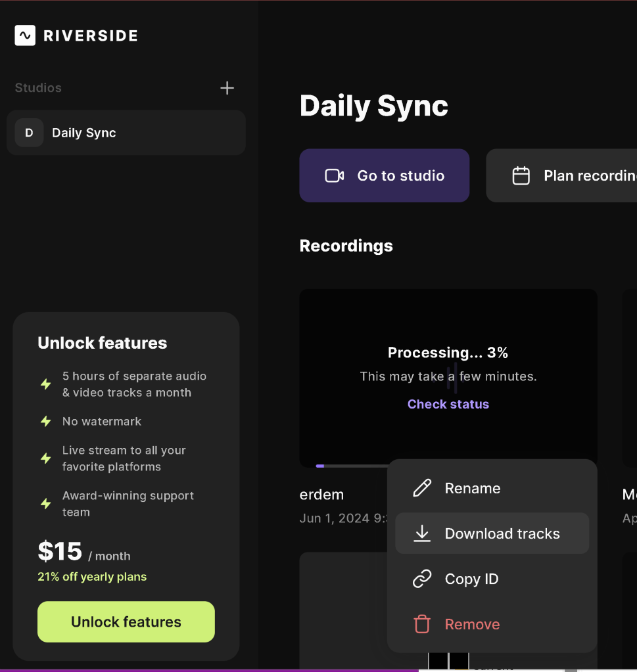637x672 pixels.
Task: Click the red trash icon for Remove
Action: tap(422, 625)
